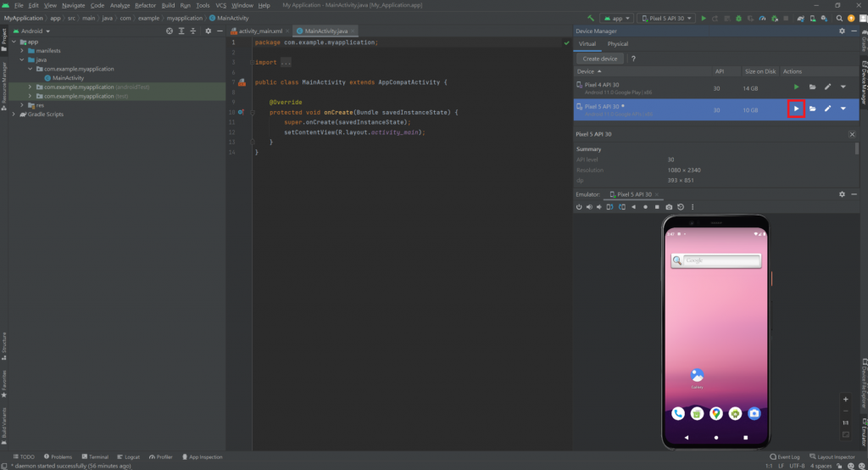Open the App Inspection tool window
The width and height of the screenshot is (868, 470).
pos(202,457)
